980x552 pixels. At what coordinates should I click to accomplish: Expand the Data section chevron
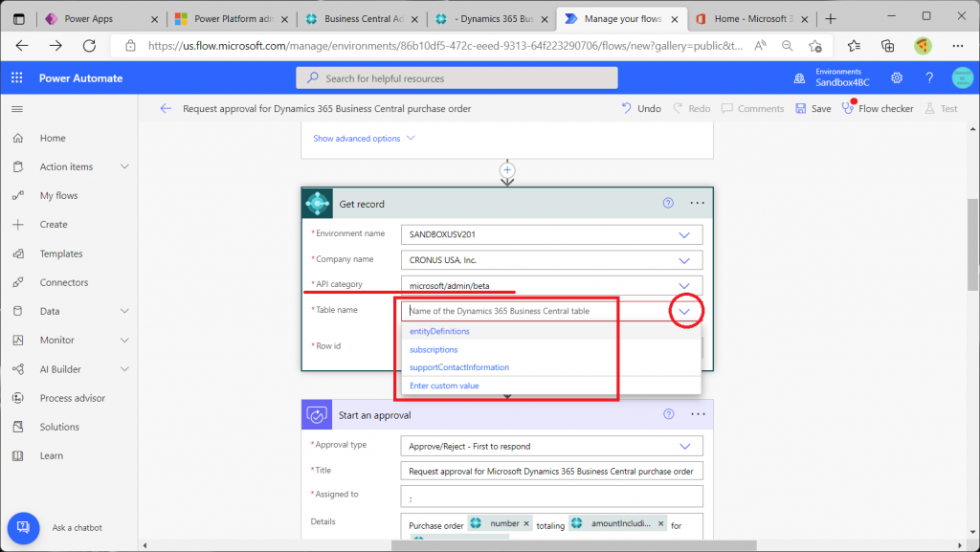point(125,311)
